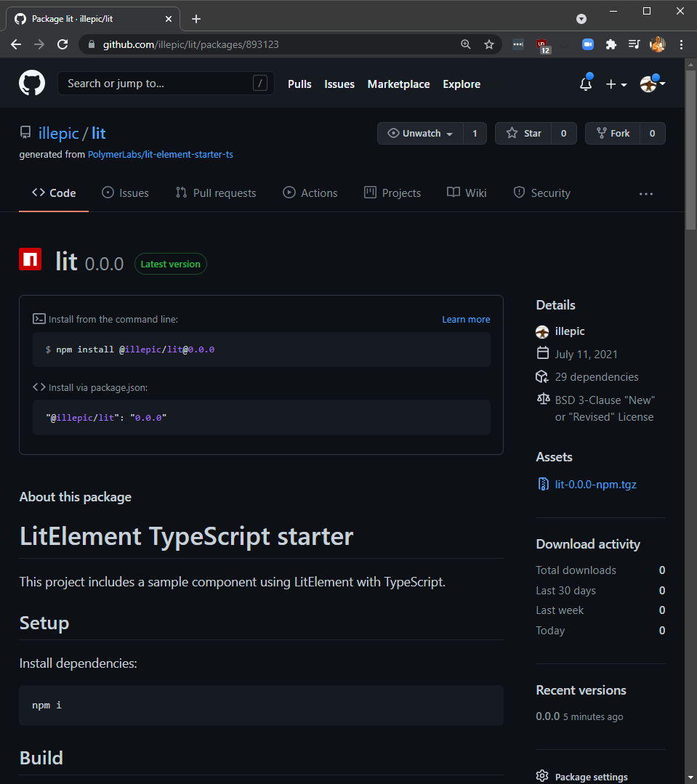Viewport: 697px width, 784px height.
Task: Open the user avatar menu in header
Action: pos(652,84)
